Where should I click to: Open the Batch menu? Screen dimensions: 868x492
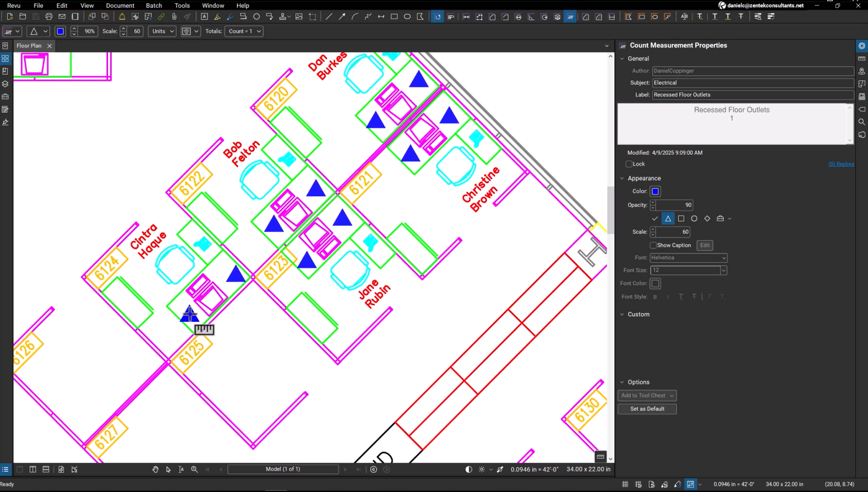tap(154, 6)
